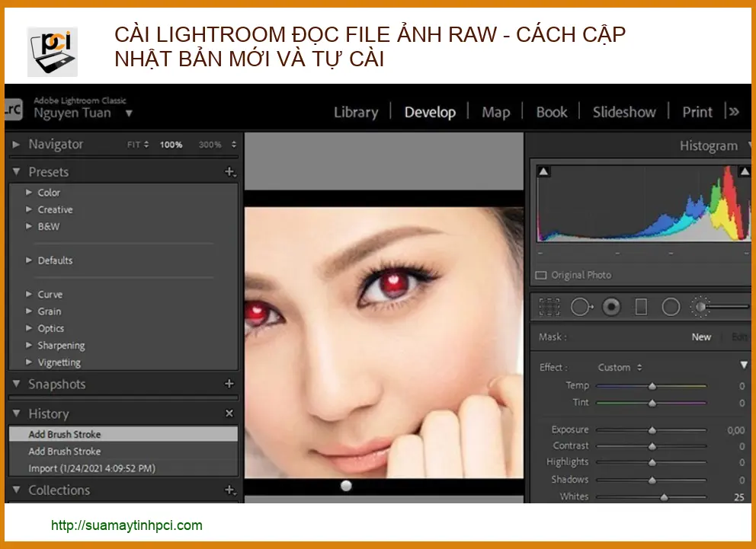Viewport: 756px width, 549px height.
Task: Toggle highlight clipping indicator in Histogram
Action: [745, 171]
